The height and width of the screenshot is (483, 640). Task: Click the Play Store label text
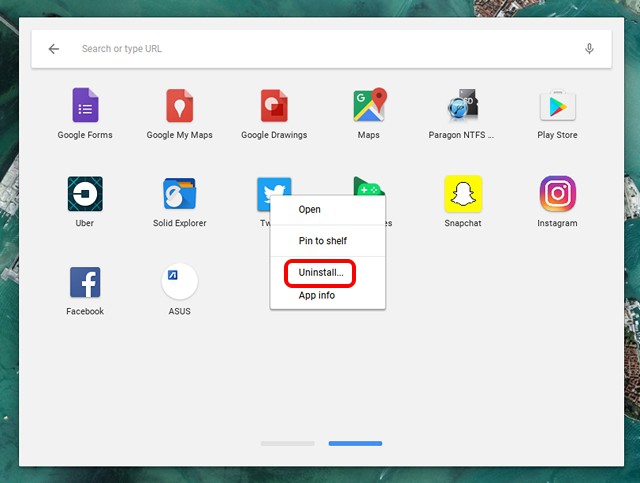558,135
